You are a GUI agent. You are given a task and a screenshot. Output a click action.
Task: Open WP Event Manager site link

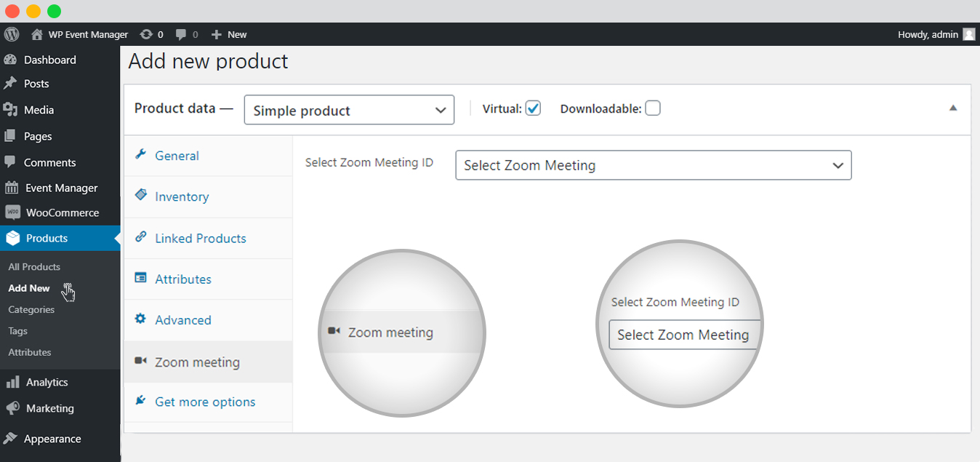pos(88,34)
